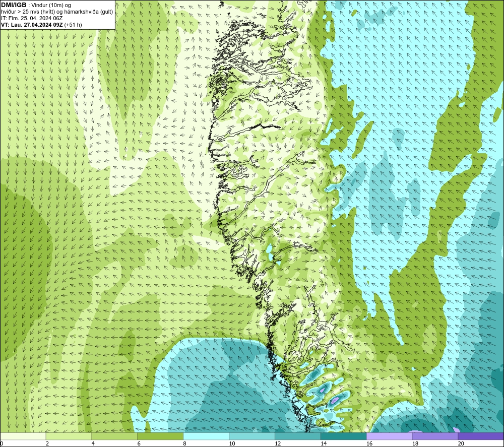Click the 'Vindur (10m) og' heading text
Viewport: 504px width, 447px height.
[51, 6]
